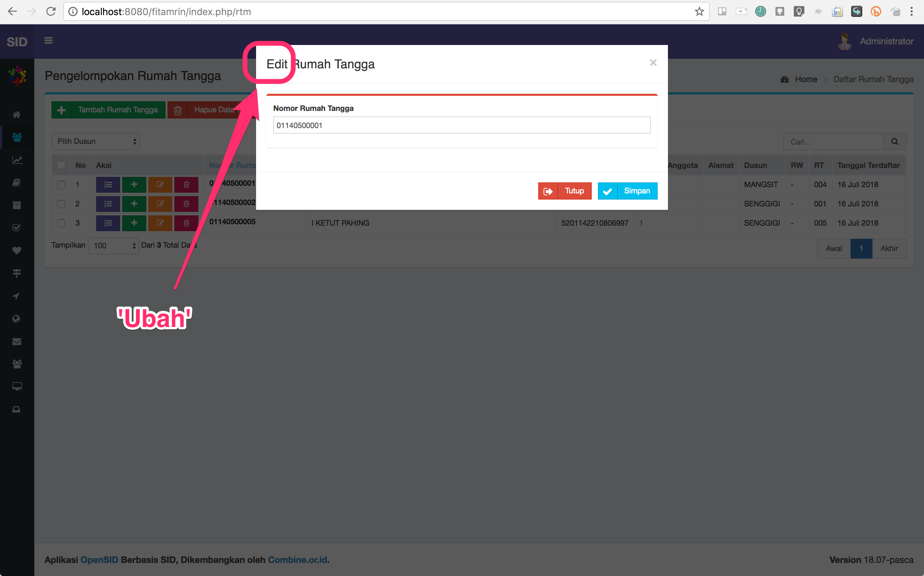Check the checkbox beside row 3
924x576 pixels.
pos(60,223)
